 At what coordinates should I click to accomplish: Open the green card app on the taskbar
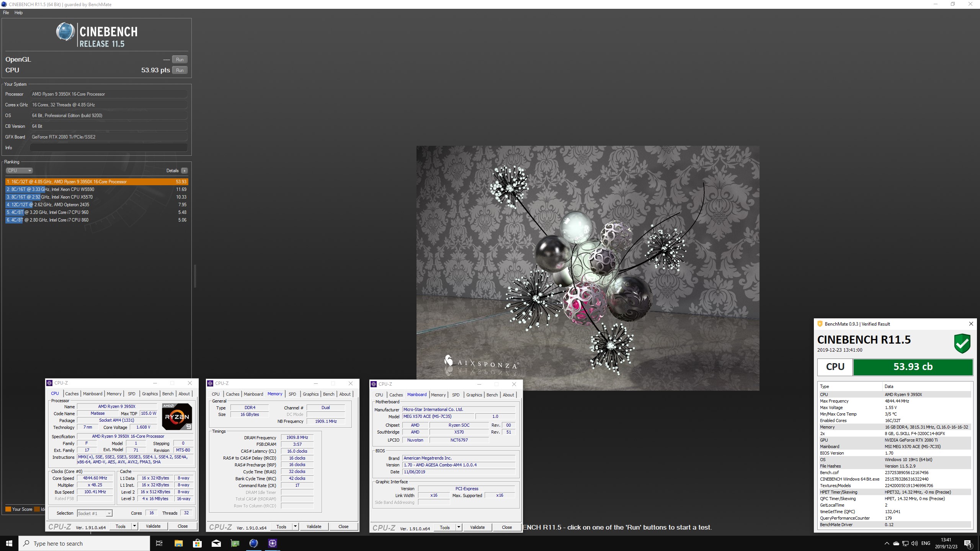pos(235,543)
